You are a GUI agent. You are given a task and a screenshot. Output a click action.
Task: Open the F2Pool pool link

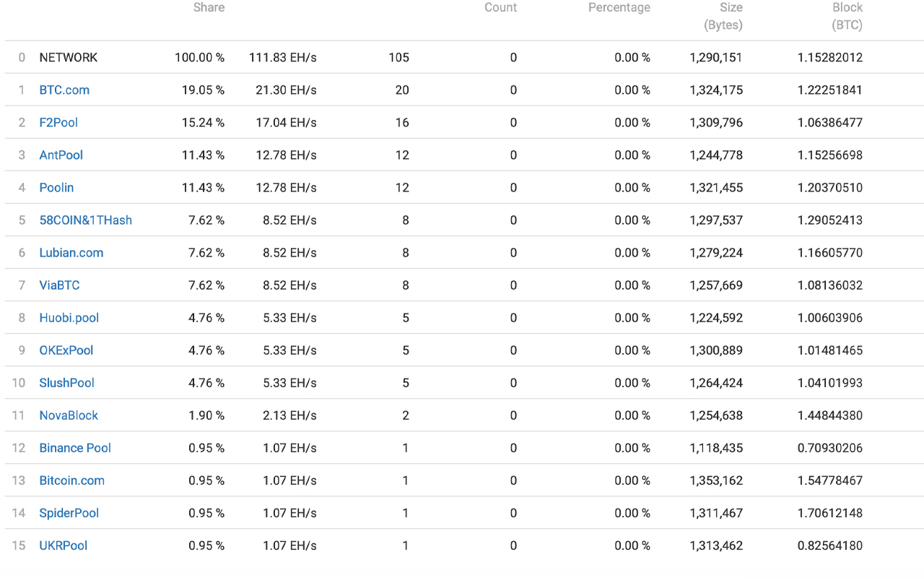(58, 122)
